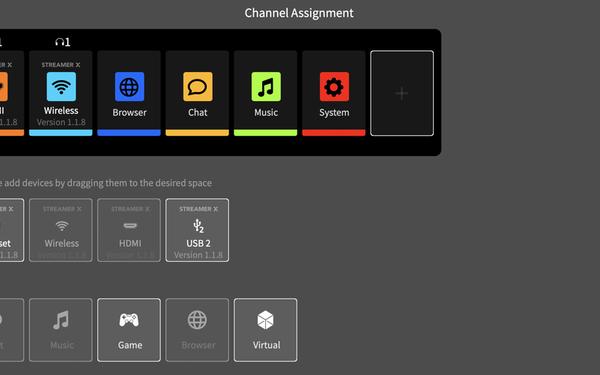Click the red System color bar
Screen dimensions: 600x375
(334, 132)
